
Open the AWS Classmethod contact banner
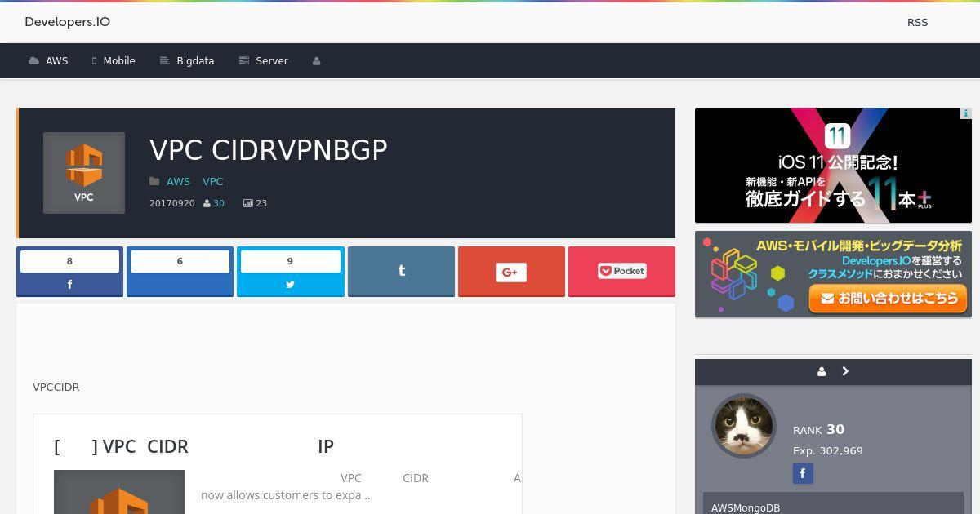(833, 274)
